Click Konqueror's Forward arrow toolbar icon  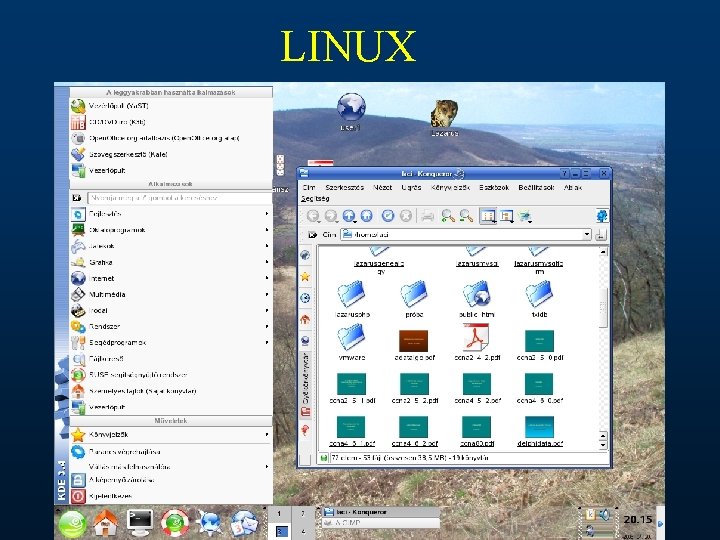[x=331, y=216]
